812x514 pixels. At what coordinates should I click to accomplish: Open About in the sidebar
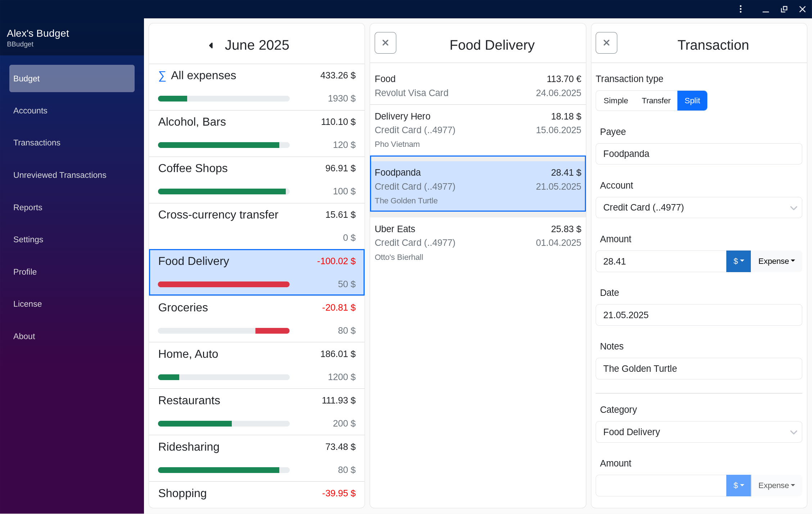click(x=72, y=337)
